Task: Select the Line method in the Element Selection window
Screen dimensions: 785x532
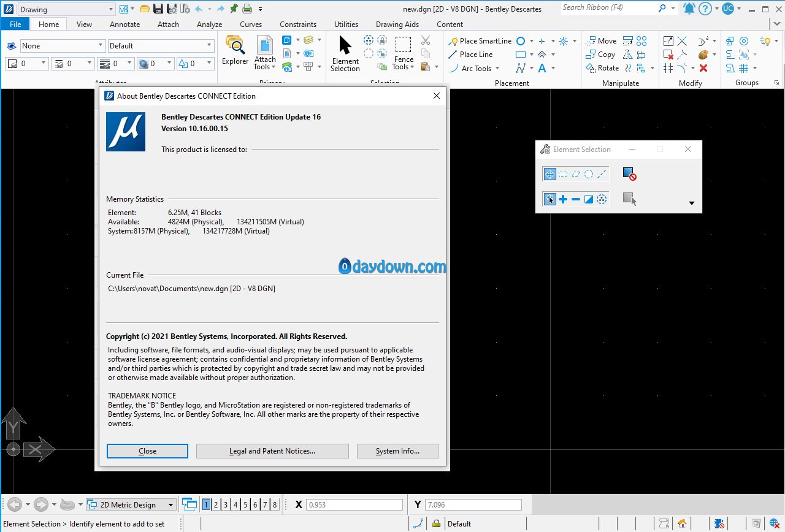Action: point(602,174)
